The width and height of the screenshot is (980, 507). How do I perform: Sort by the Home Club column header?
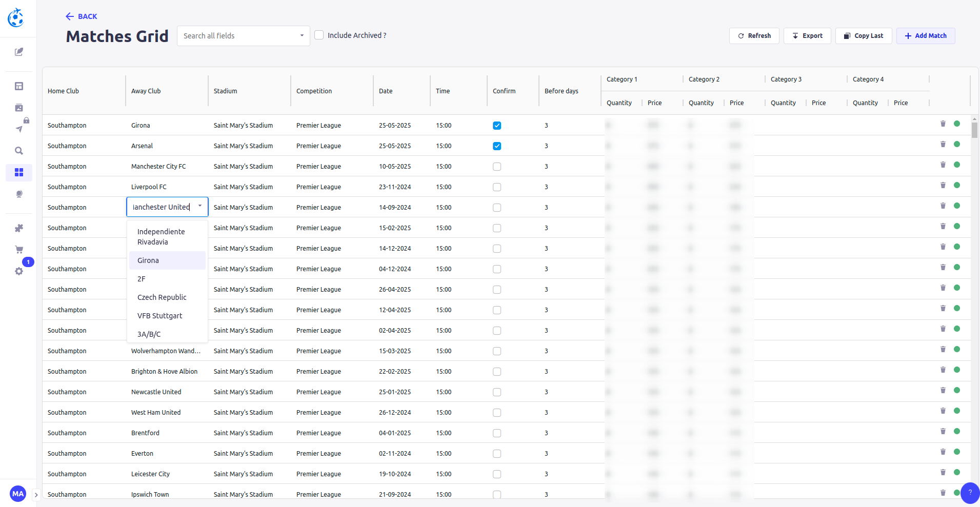click(63, 91)
